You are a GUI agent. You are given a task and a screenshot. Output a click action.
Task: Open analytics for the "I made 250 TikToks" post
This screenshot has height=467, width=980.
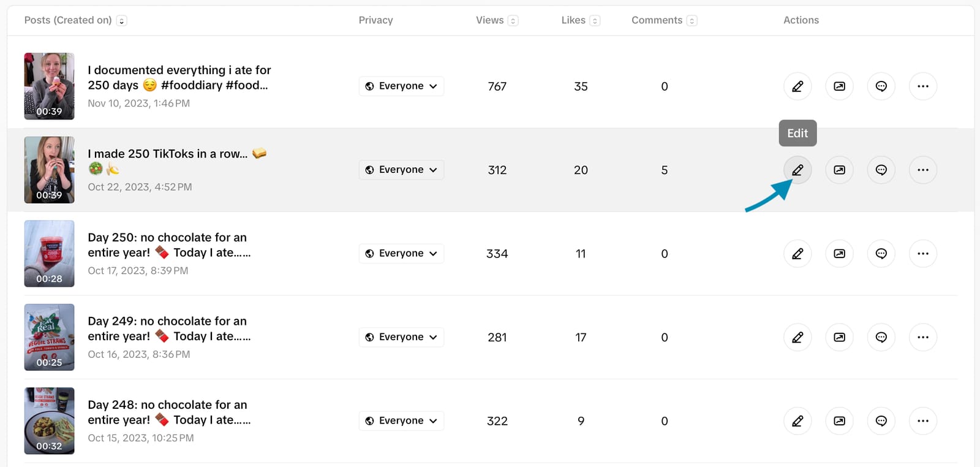pyautogui.click(x=839, y=170)
